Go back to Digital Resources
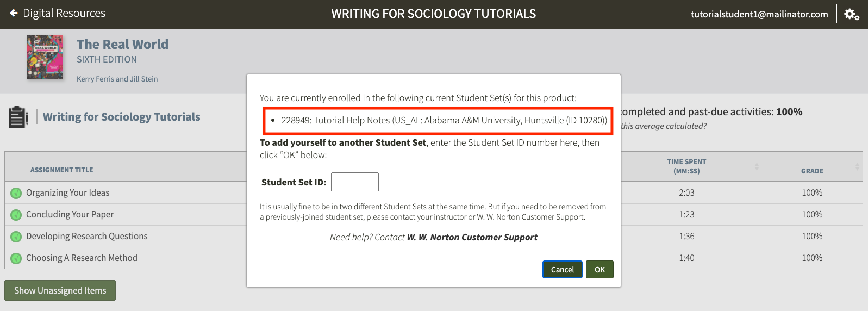Viewport: 868px width, 311px height. point(64,13)
